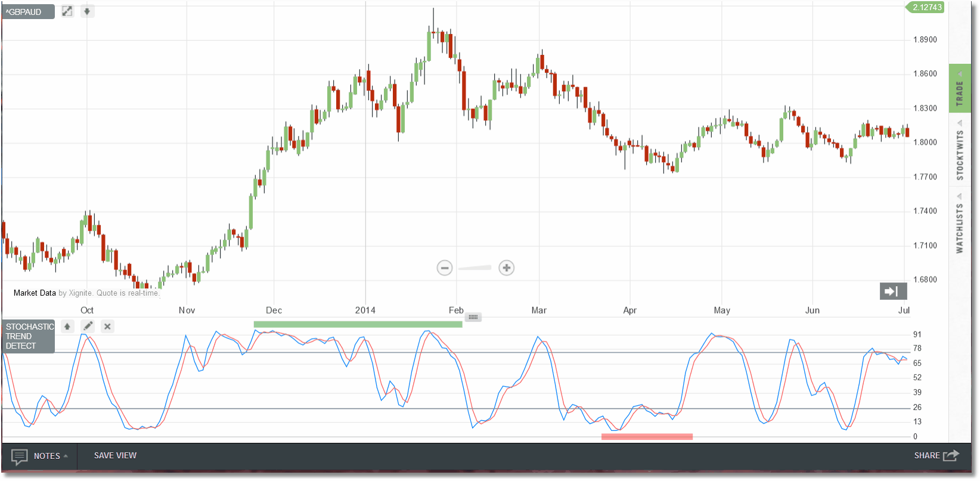Screen dimensions: 980x481
Task: Expand the chart to fullscreen
Action: click(x=67, y=11)
